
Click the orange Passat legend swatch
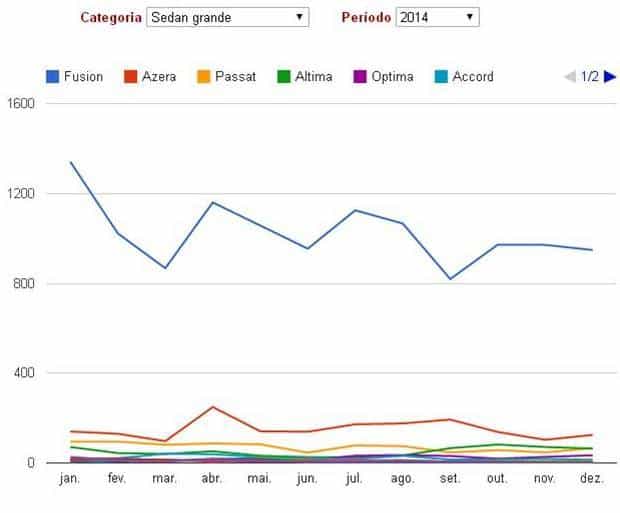click(x=202, y=77)
